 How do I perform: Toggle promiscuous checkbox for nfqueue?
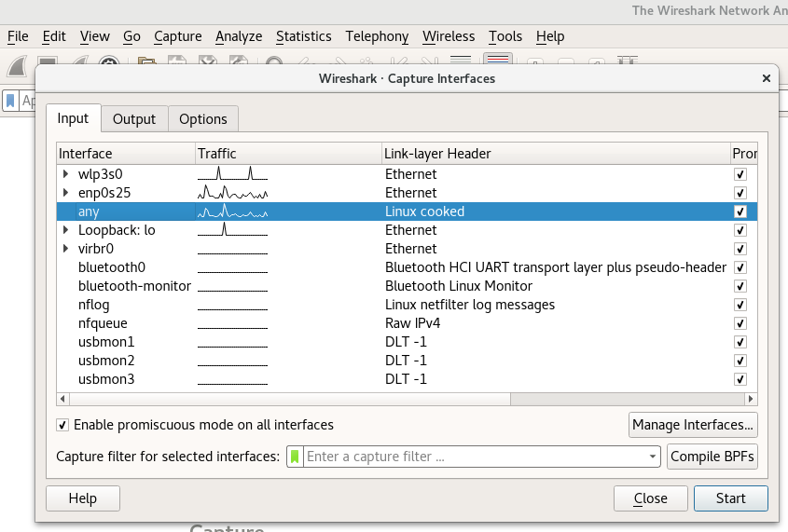[x=740, y=323]
